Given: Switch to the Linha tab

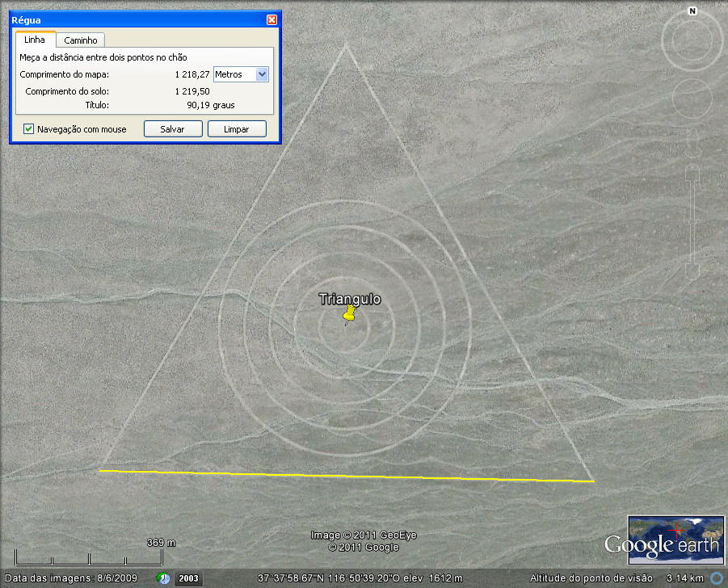Looking at the screenshot, I should (x=35, y=40).
